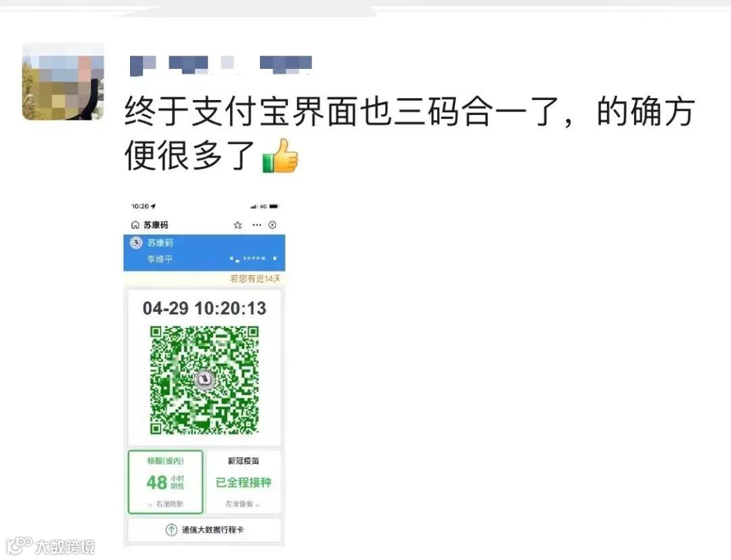
Task: Tap the up-arrow icon beside 通信大数据行程卡
Action: [x=171, y=530]
